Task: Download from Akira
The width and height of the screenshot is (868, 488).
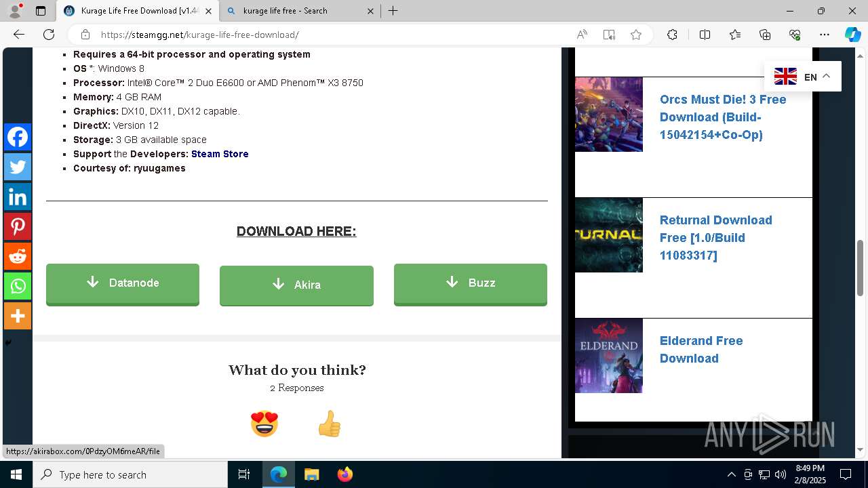Action: coord(296,285)
